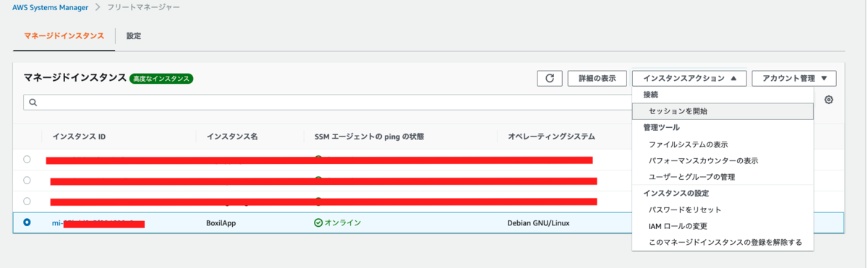Screen dimensions: 868x268
Task: Click the BoxilApp instance name cell
Action: click(221, 222)
